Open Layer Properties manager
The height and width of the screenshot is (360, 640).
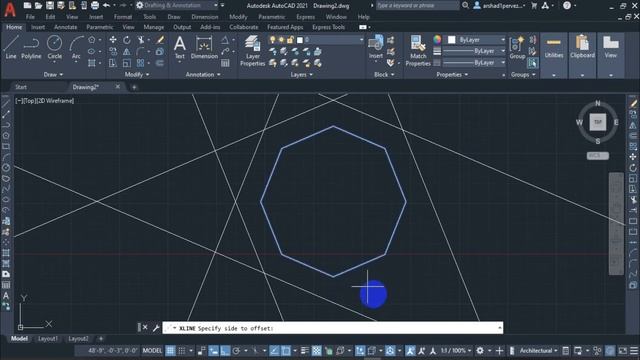(x=252, y=51)
